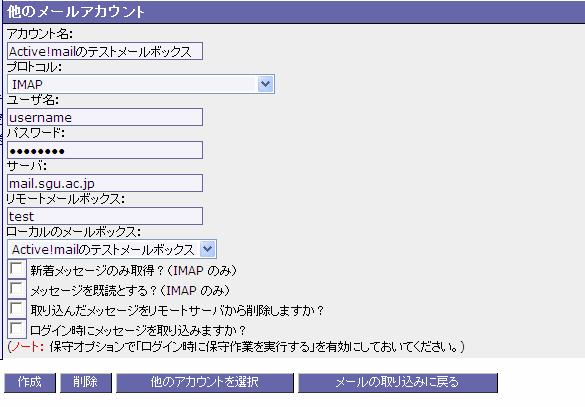Enable 新着メッセージのみ取得 checkbox
The image size is (585, 407).
tap(17, 269)
